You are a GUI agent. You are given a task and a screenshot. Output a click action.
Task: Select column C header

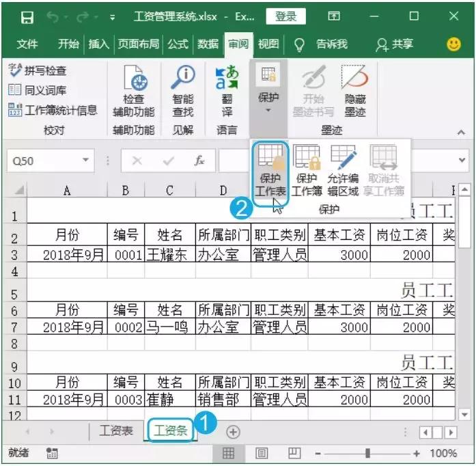coord(169,191)
